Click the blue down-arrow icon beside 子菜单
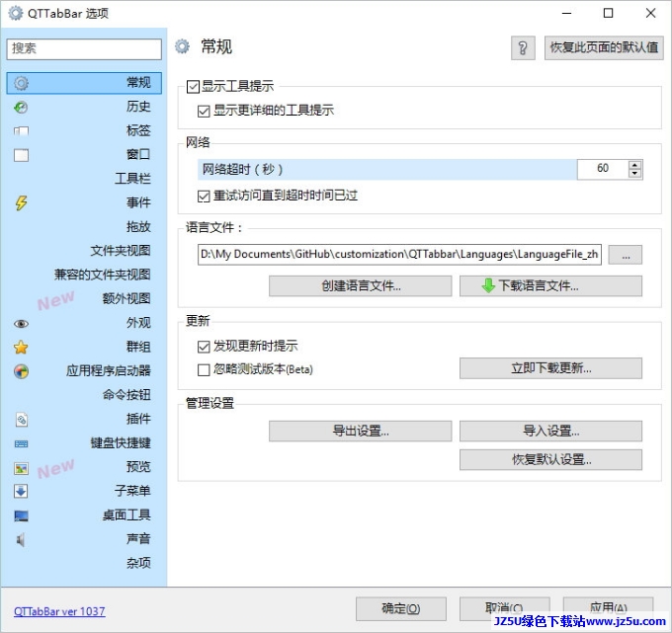 coord(21,491)
